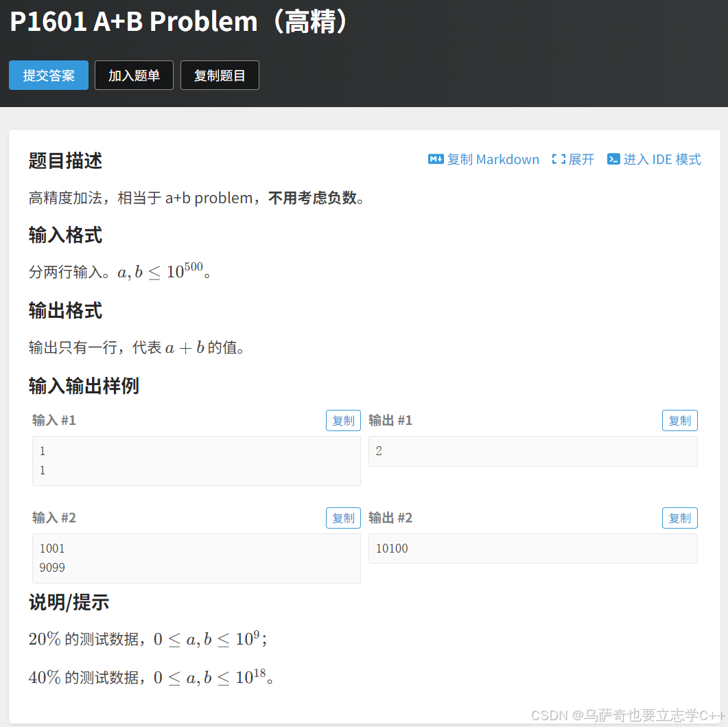The width and height of the screenshot is (728, 727).
Task: Toggle copy for sample input 1001 9099
Action: 343,518
